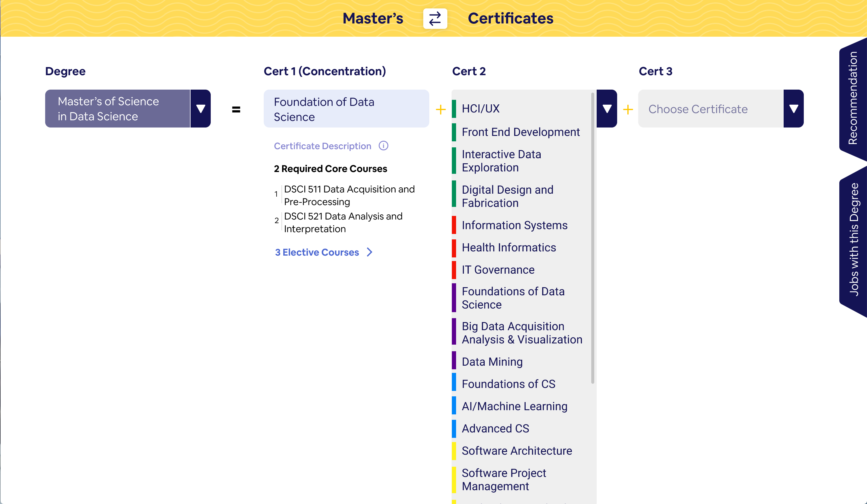
Task: Switch to the Master's tab
Action: (373, 19)
